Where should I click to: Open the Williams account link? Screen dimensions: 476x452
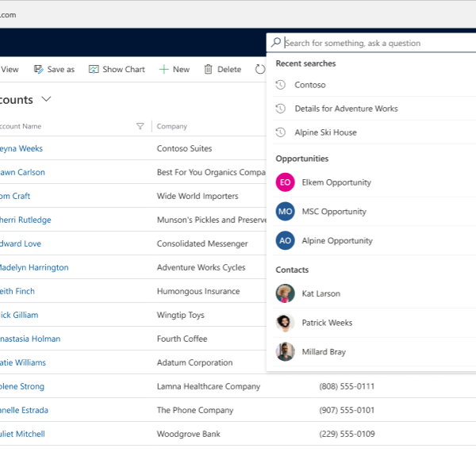coord(23,362)
